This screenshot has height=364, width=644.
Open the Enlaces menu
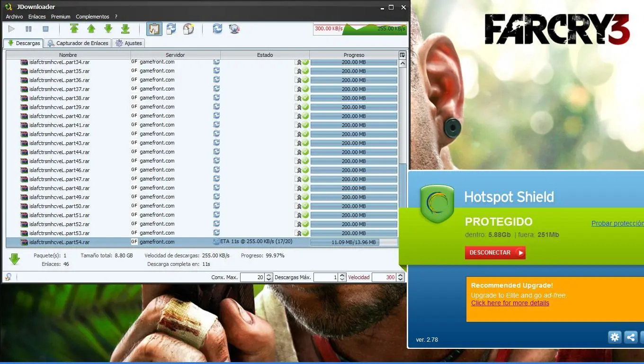point(37,17)
